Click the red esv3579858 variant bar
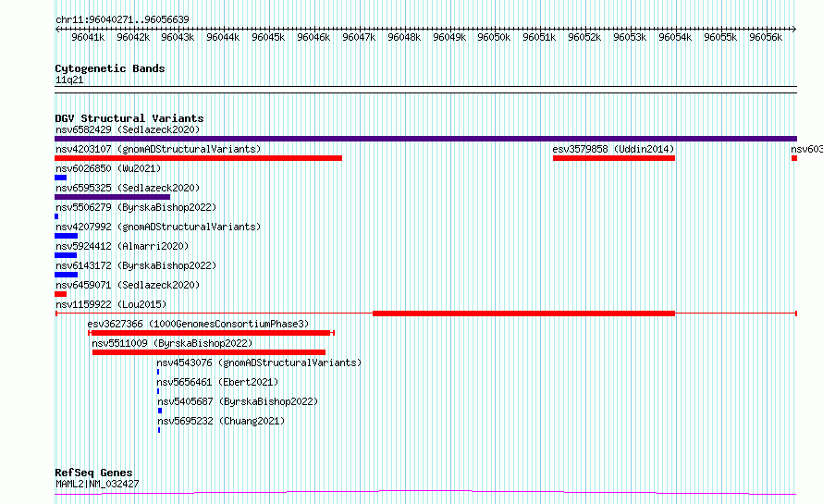The width and height of the screenshot is (823, 504). pyautogui.click(x=614, y=158)
